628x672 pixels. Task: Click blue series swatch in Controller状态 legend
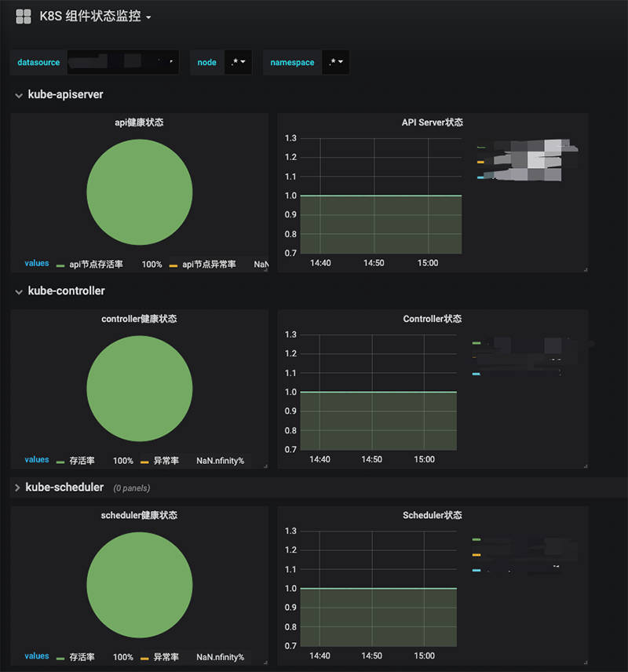tap(476, 374)
